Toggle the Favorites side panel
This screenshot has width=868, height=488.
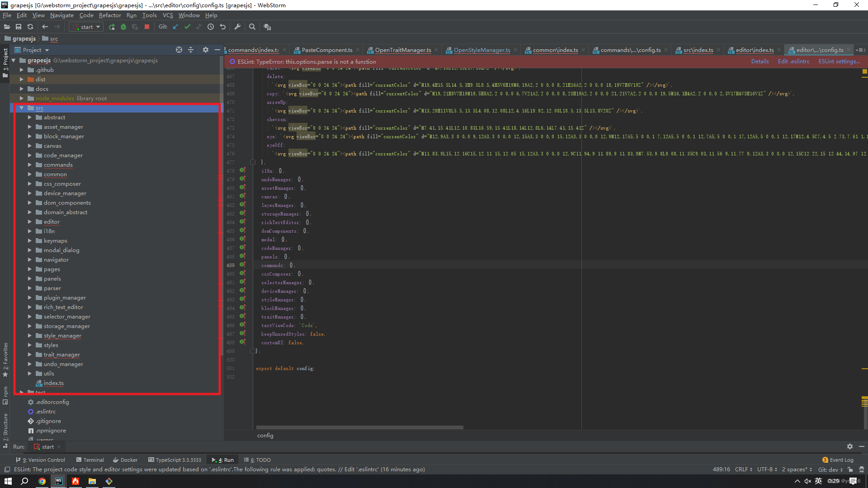[x=5, y=357]
